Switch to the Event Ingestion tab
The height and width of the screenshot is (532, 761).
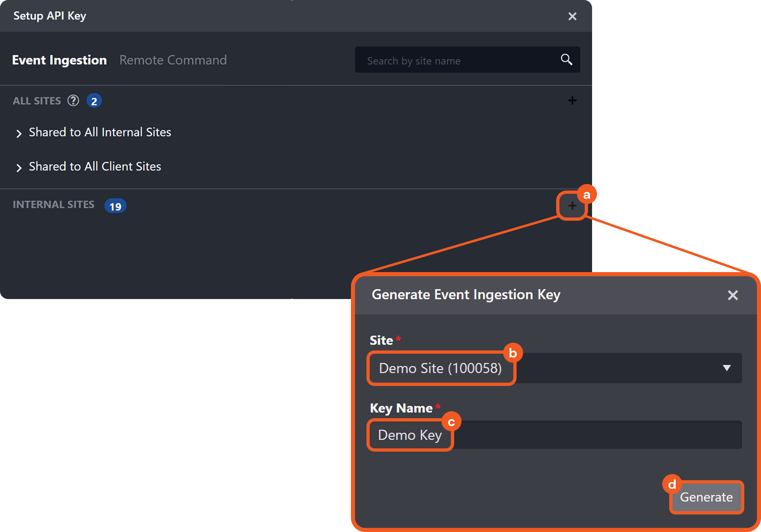point(60,60)
